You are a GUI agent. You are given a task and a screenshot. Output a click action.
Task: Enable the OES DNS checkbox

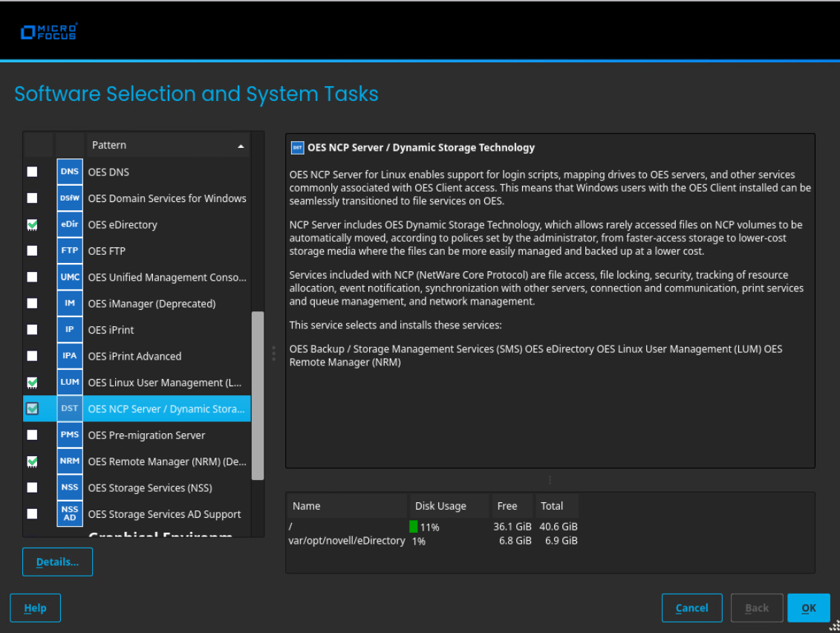click(32, 172)
